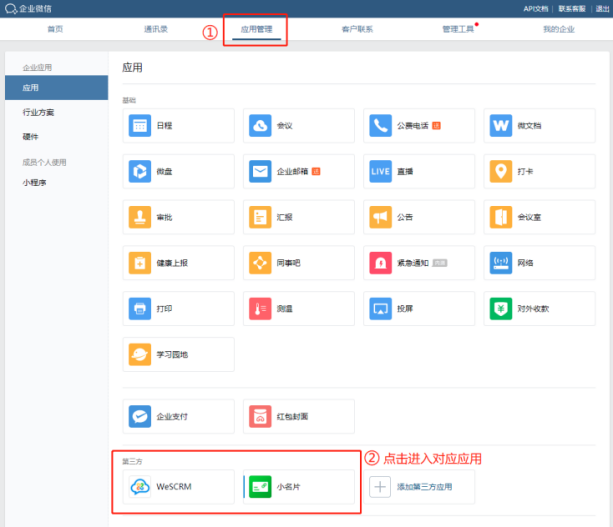Open the 直播 LIVE icon

[380, 171]
